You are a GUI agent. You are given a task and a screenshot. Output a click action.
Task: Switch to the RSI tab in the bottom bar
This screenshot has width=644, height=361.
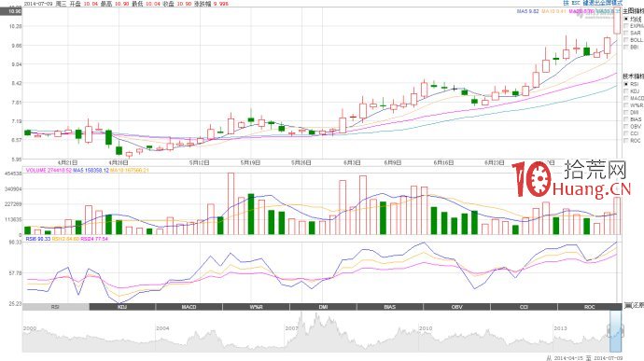pos(56,307)
